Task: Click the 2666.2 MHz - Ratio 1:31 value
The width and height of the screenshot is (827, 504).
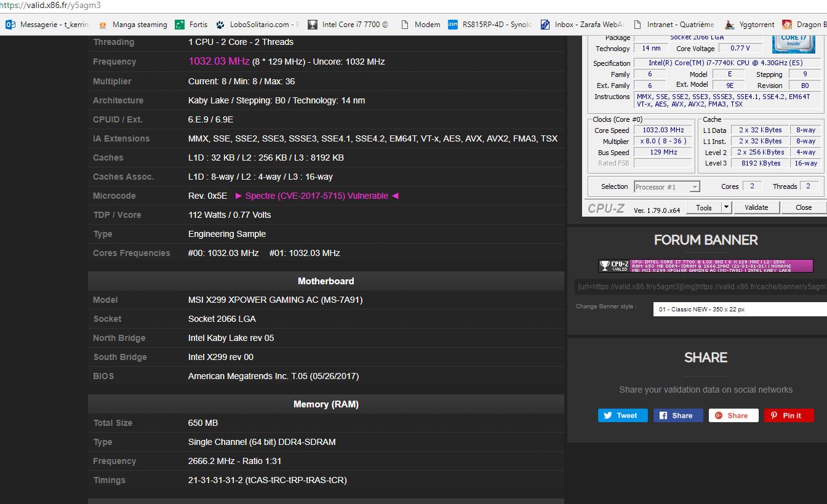Action: tap(235, 461)
